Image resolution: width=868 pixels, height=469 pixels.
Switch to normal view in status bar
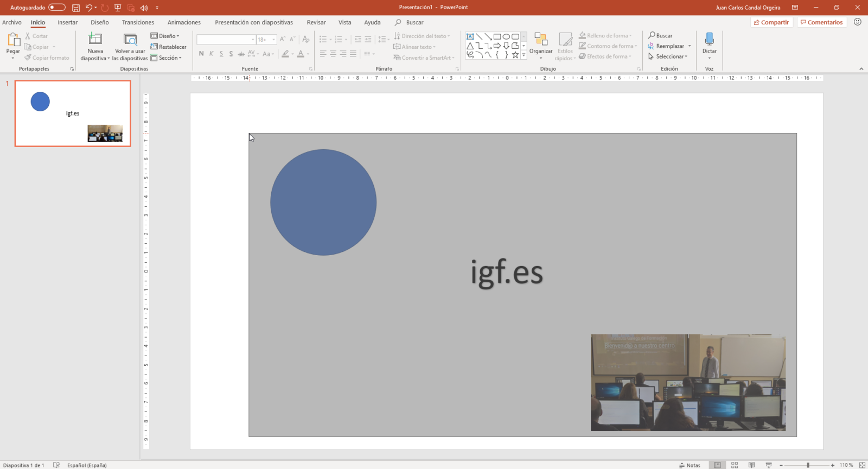pos(717,465)
